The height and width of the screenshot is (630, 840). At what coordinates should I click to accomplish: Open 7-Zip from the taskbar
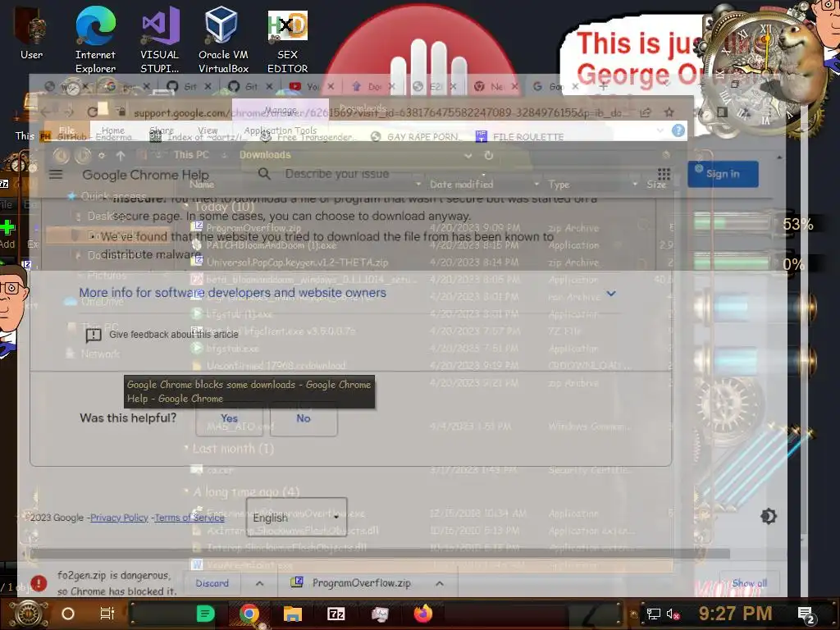pyautogui.click(x=336, y=614)
